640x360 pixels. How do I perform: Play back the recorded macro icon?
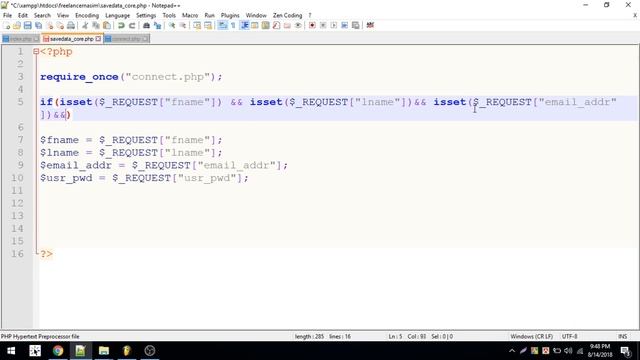click(x=334, y=25)
